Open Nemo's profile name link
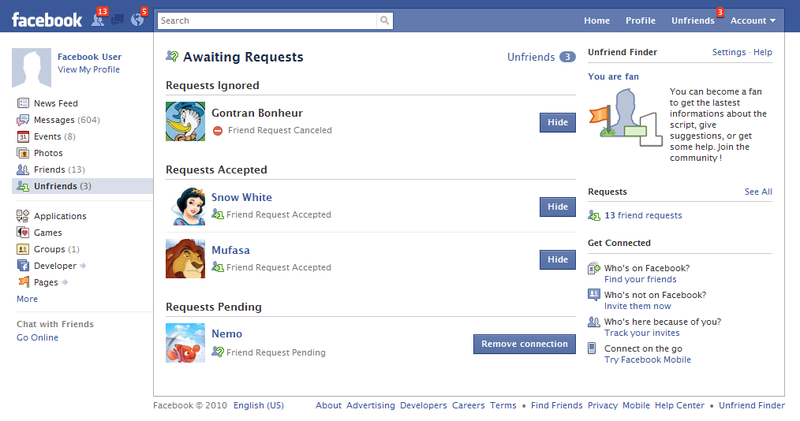This screenshot has height=421, width=800. [227, 334]
